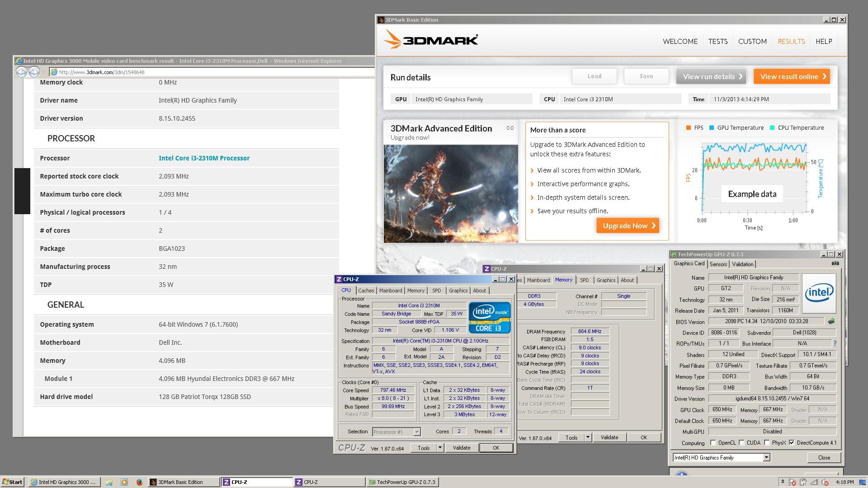The height and width of the screenshot is (488, 868).
Task: Click Intel Core i3-2310M Processor link
Action: pyautogui.click(x=204, y=158)
